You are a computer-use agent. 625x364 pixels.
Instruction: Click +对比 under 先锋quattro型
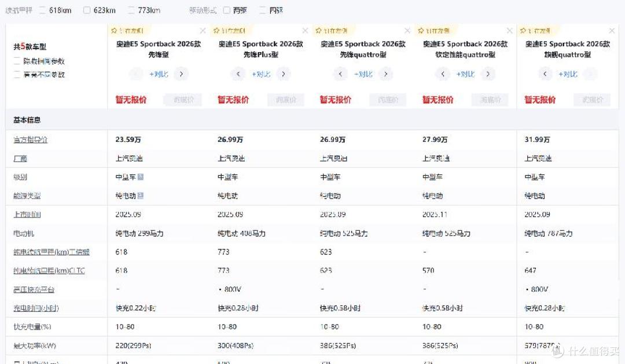[x=363, y=74]
